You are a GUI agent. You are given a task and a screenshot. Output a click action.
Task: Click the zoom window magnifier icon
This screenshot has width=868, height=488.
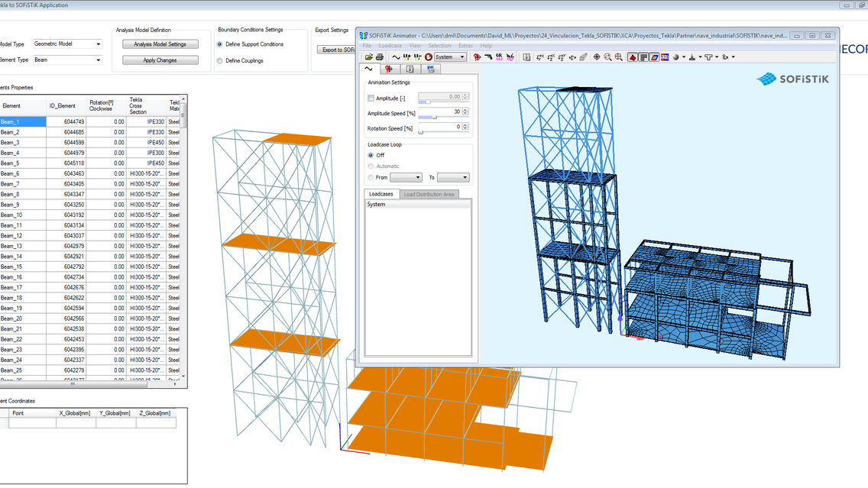point(618,57)
